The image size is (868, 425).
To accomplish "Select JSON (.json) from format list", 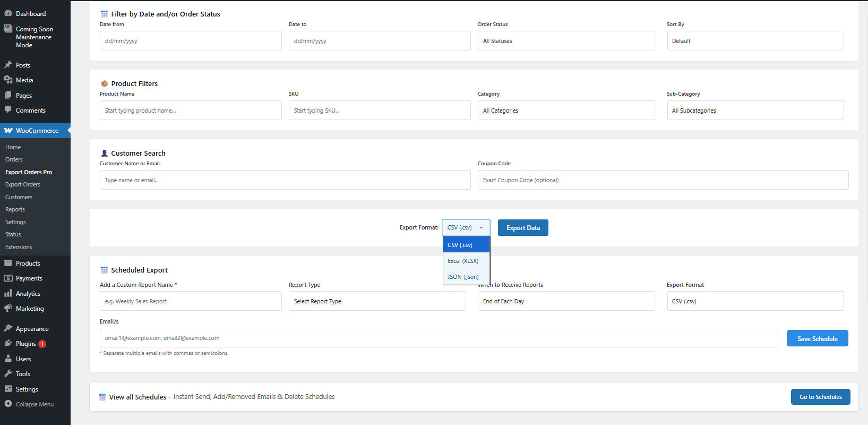I will tap(467, 277).
